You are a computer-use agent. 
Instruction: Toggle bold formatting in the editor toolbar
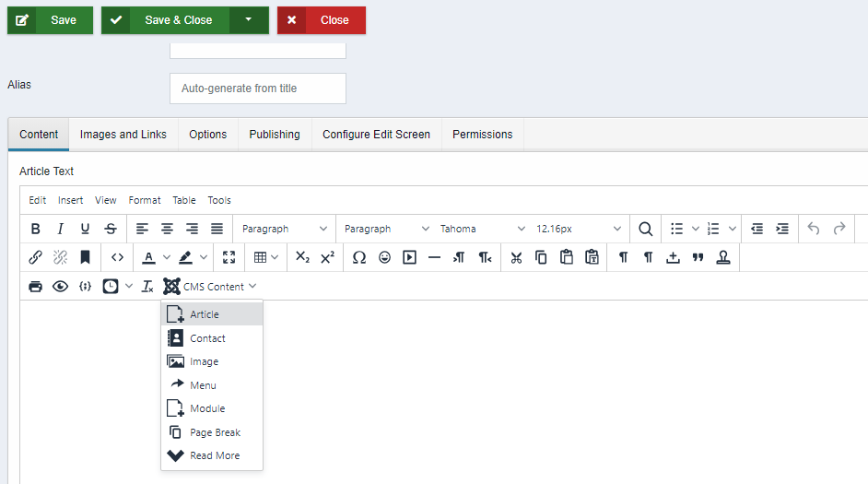click(36, 229)
